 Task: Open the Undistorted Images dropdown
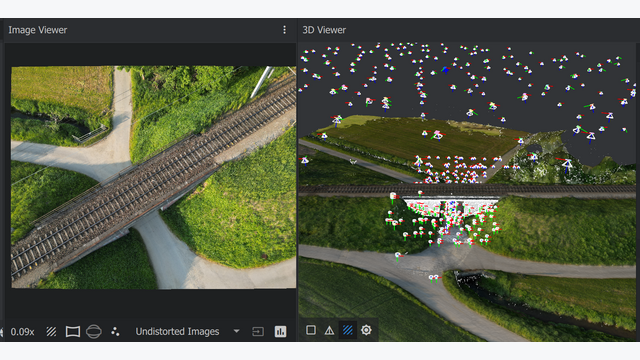pyautogui.click(x=188, y=331)
